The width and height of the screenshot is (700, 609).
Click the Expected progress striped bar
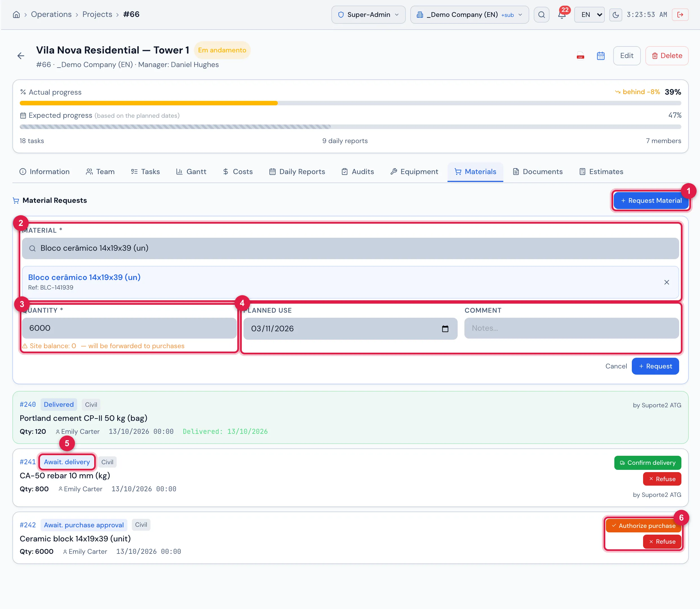(350, 127)
